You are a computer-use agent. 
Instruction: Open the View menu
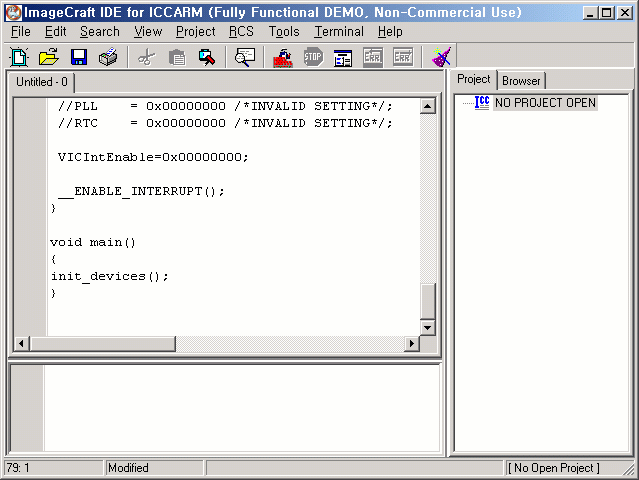click(148, 32)
